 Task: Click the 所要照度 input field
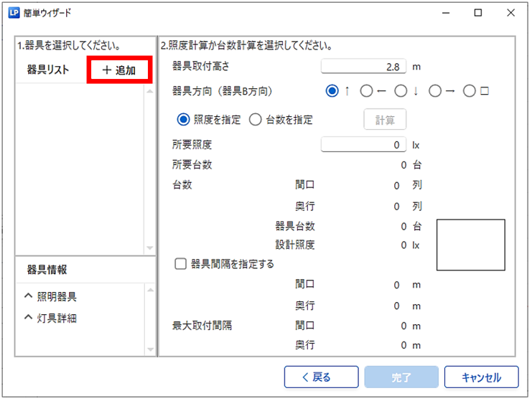363,145
